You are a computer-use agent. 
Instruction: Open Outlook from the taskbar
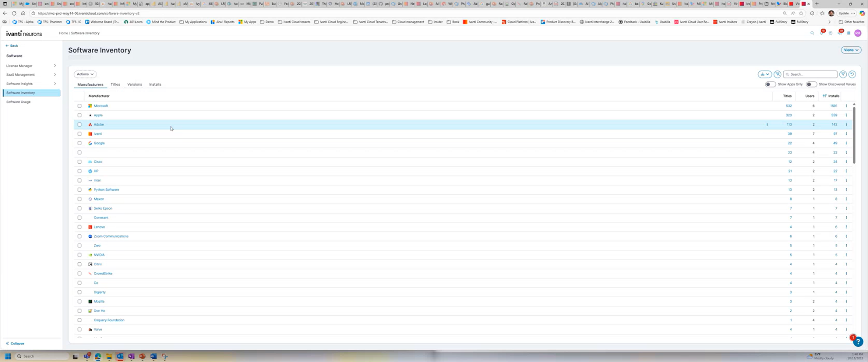[120, 356]
